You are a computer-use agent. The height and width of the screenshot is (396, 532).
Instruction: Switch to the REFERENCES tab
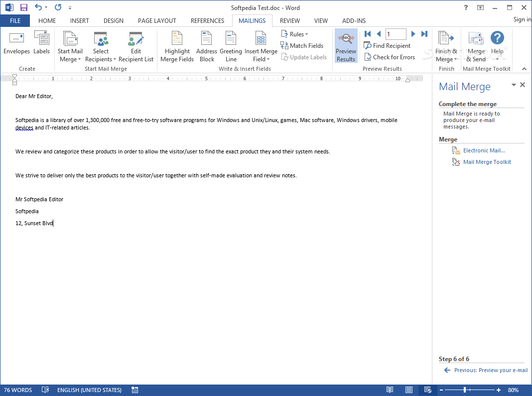(207, 21)
